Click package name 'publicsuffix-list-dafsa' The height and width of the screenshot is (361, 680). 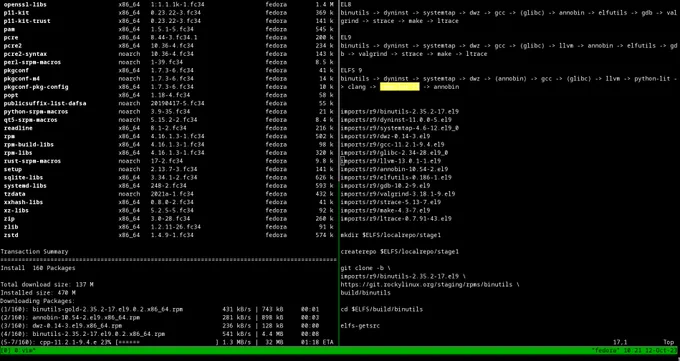(45, 103)
